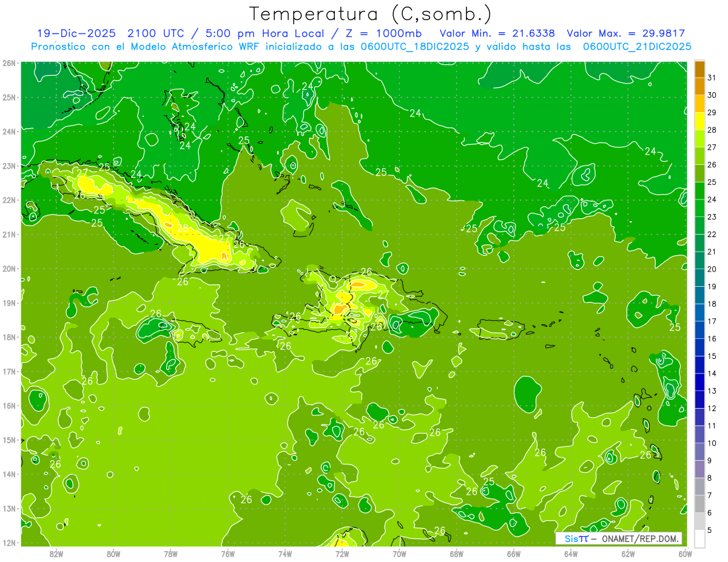Click the "68W" longitude axis label
This screenshot has width=728, height=562.
pos(457,553)
